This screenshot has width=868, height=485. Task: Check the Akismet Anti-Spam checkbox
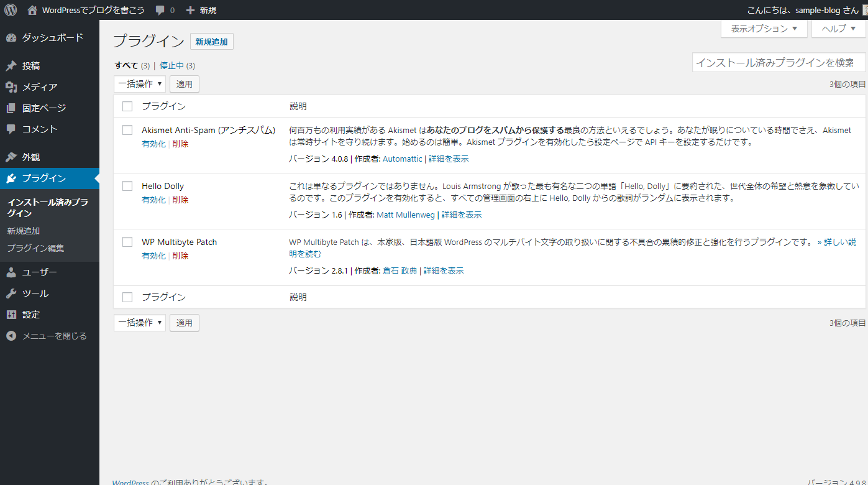[127, 130]
